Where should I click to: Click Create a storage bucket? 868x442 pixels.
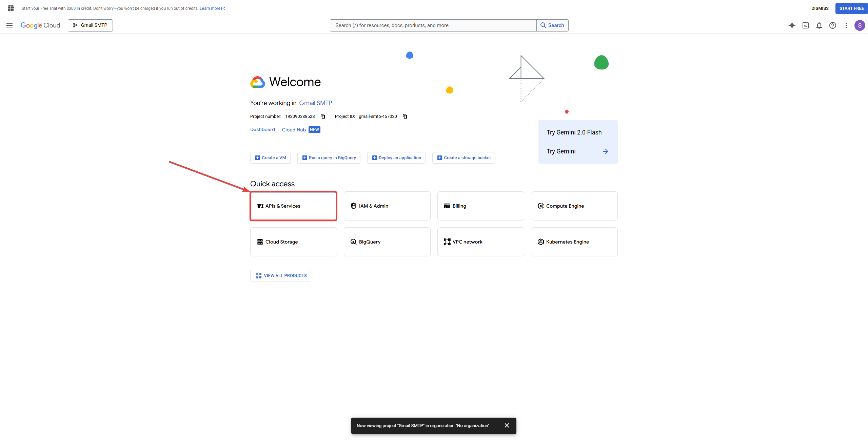pyautogui.click(x=464, y=158)
